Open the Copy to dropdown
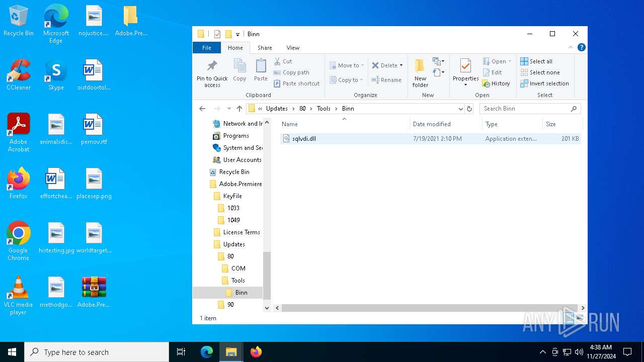644x362 pixels. (347, 80)
